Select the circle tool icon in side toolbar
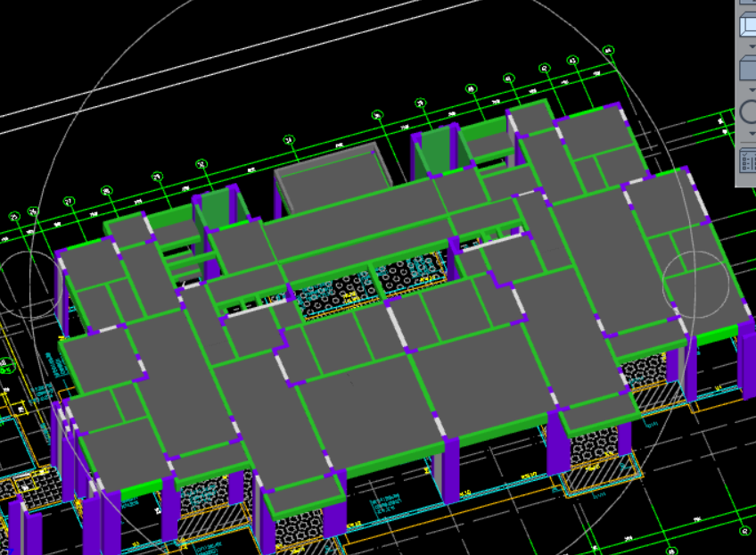The width and height of the screenshot is (756, 555). click(748, 112)
